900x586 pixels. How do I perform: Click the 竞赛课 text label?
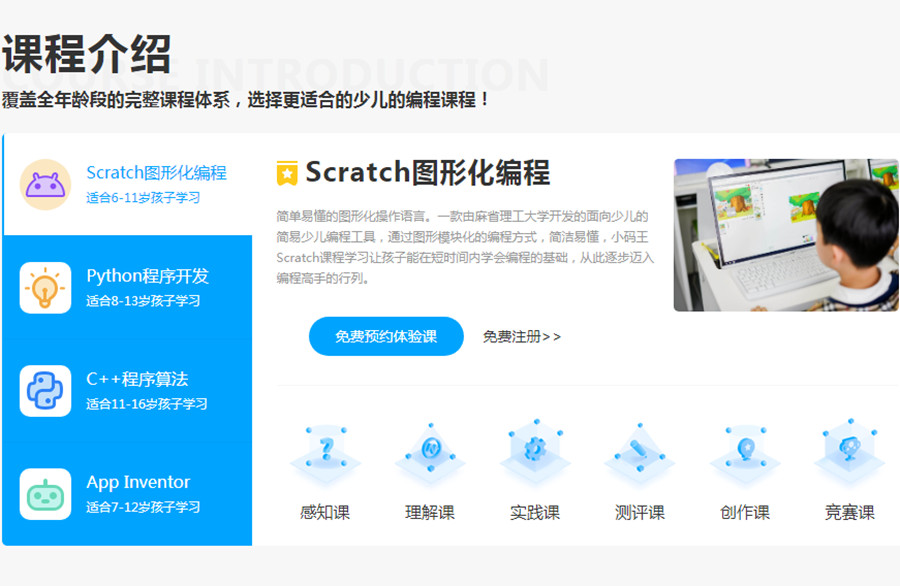tap(850, 513)
